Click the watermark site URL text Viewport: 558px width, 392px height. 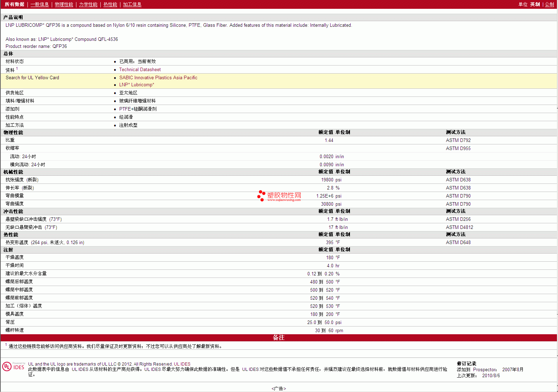(284, 200)
